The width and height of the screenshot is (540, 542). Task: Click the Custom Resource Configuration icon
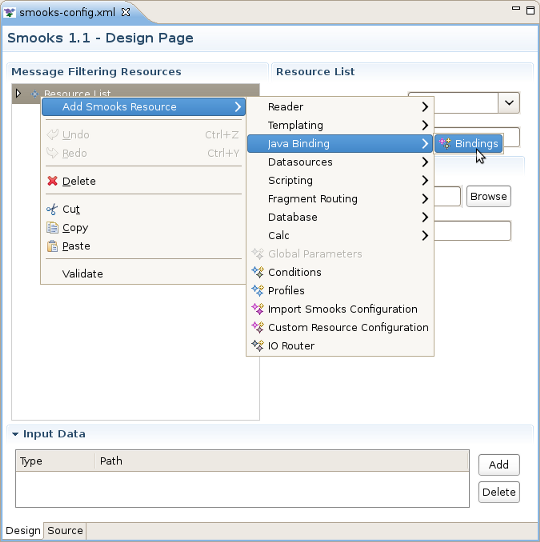(258, 327)
